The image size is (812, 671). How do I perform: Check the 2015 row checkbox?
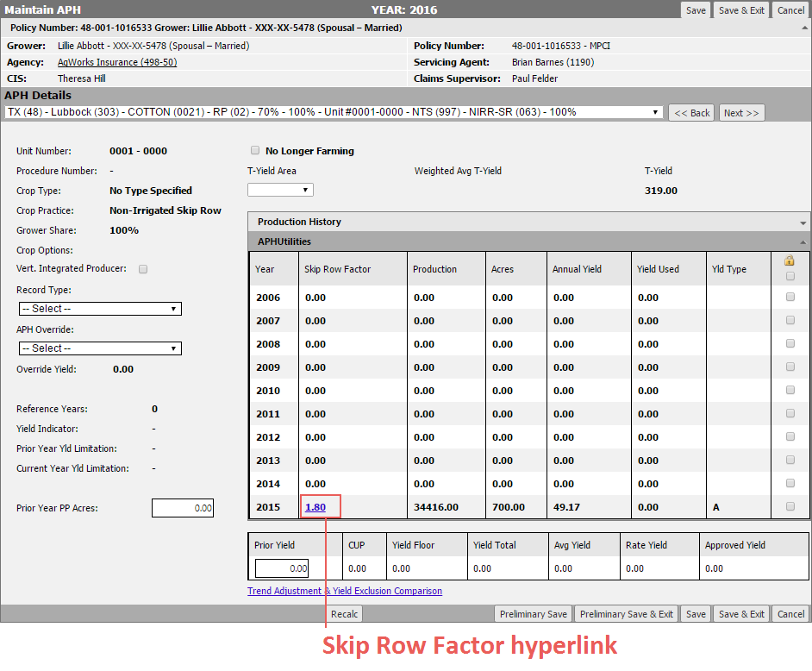pos(790,506)
